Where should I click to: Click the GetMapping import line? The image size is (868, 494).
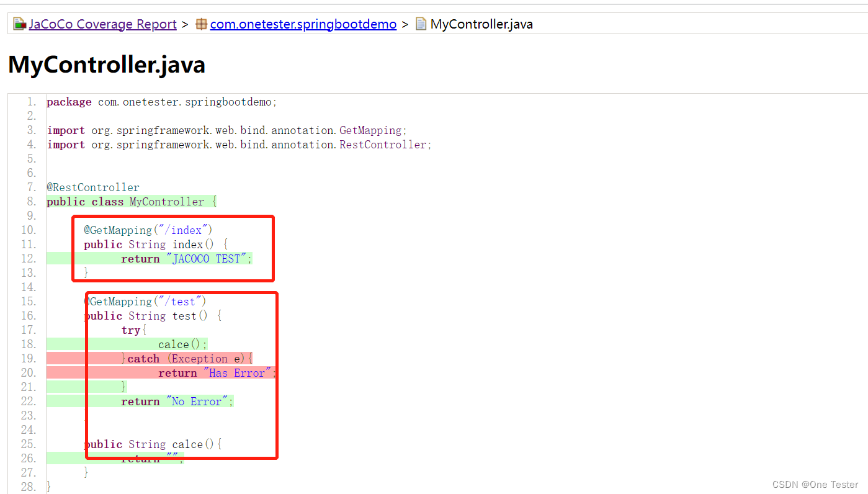point(227,130)
